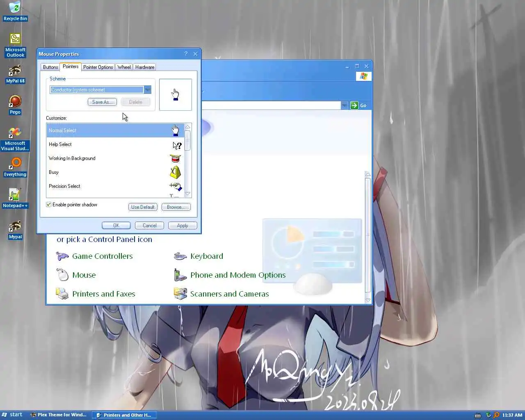
Task: Open the Pointer Options tab
Action: tap(98, 67)
